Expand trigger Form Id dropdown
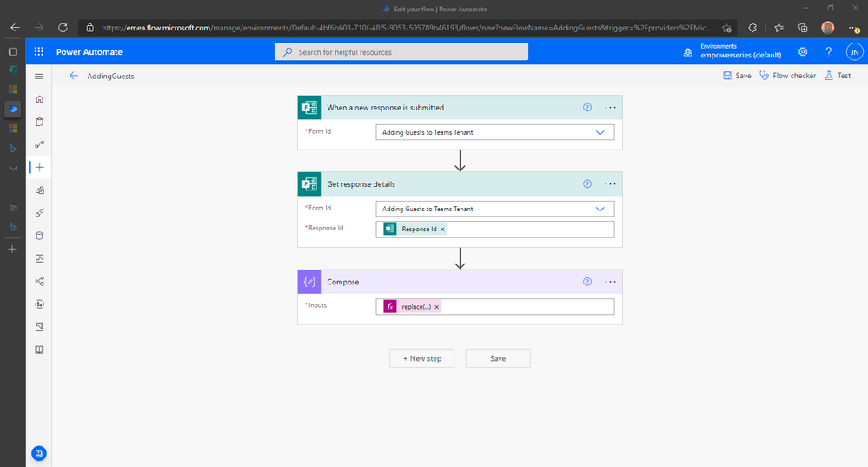The width and height of the screenshot is (868, 467). [600, 132]
